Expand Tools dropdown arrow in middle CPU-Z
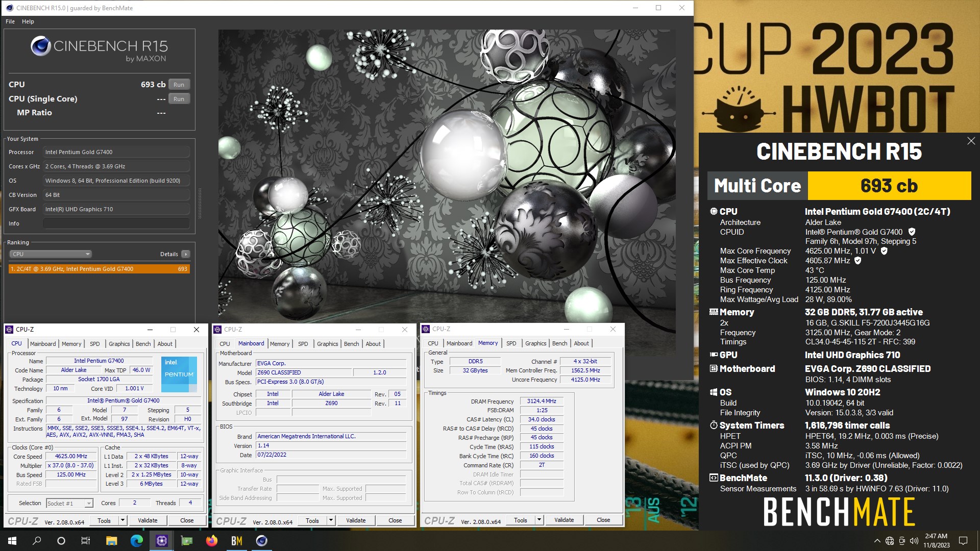The width and height of the screenshot is (980, 551). click(331, 520)
